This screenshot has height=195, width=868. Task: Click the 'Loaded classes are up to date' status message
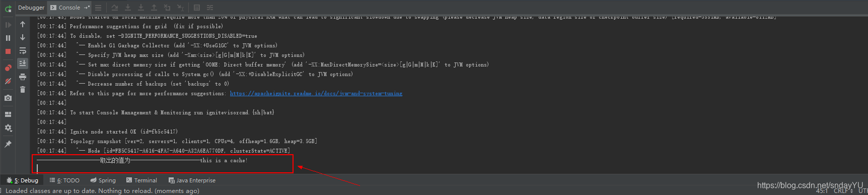click(x=102, y=191)
